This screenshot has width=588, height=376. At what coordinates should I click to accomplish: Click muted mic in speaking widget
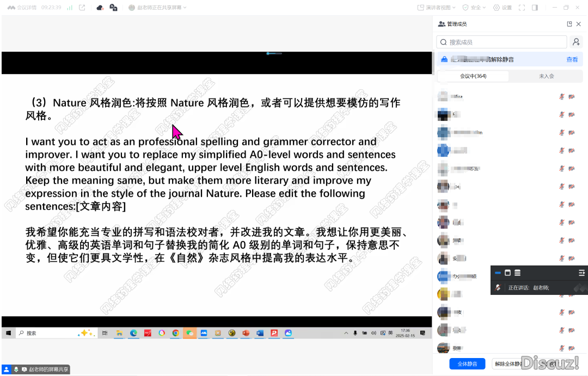coord(498,287)
